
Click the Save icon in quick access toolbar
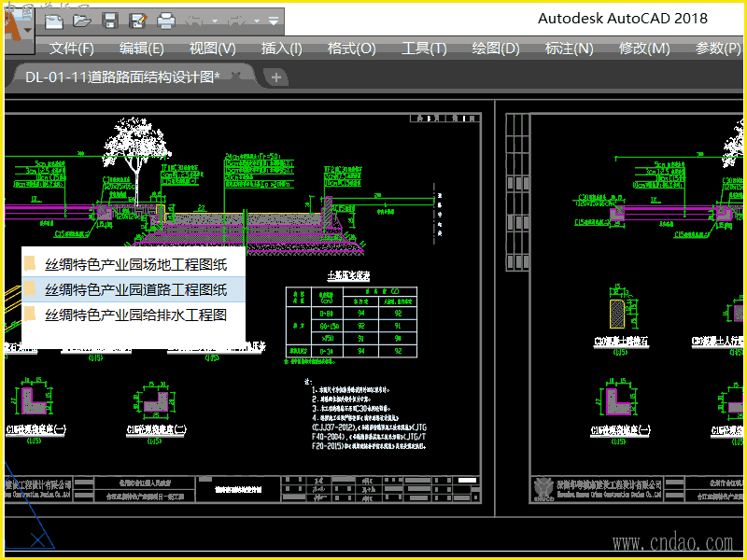(x=110, y=20)
